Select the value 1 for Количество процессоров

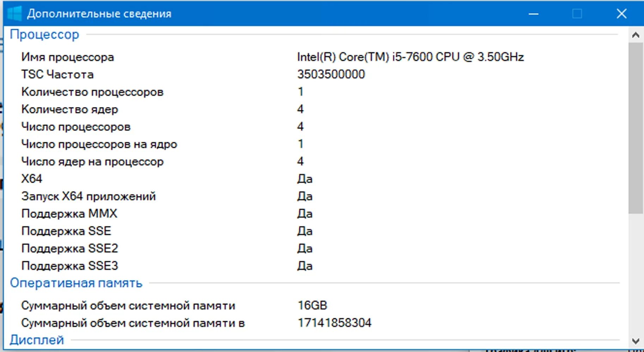[x=300, y=92]
